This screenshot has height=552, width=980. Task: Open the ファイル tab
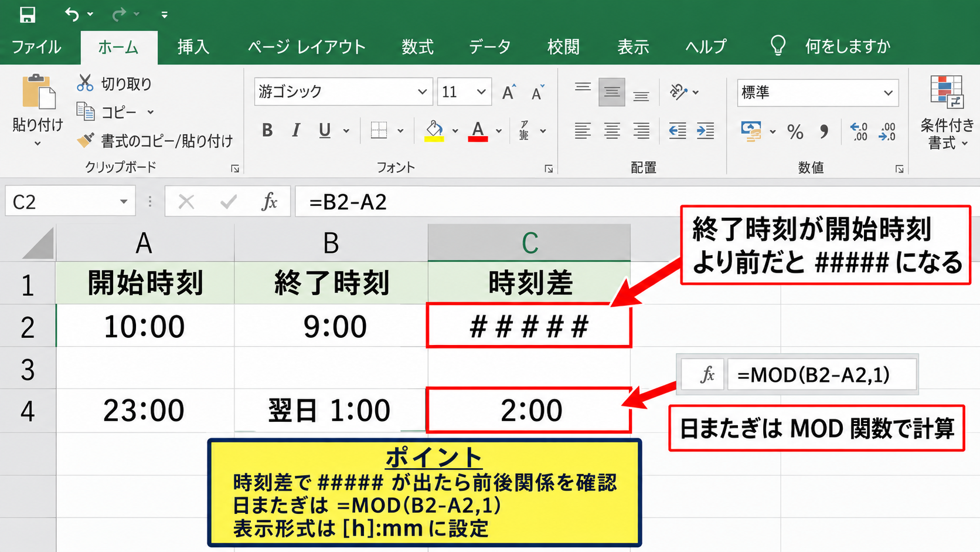36,46
